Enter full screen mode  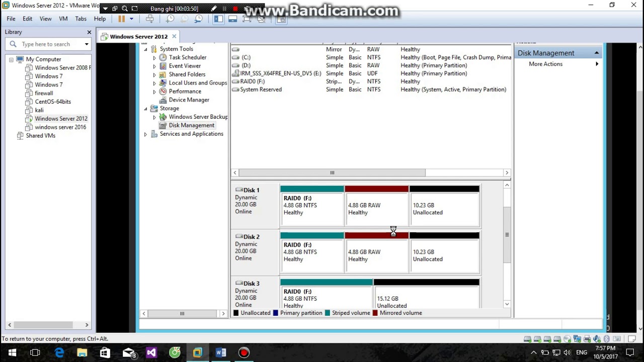[x=247, y=19]
